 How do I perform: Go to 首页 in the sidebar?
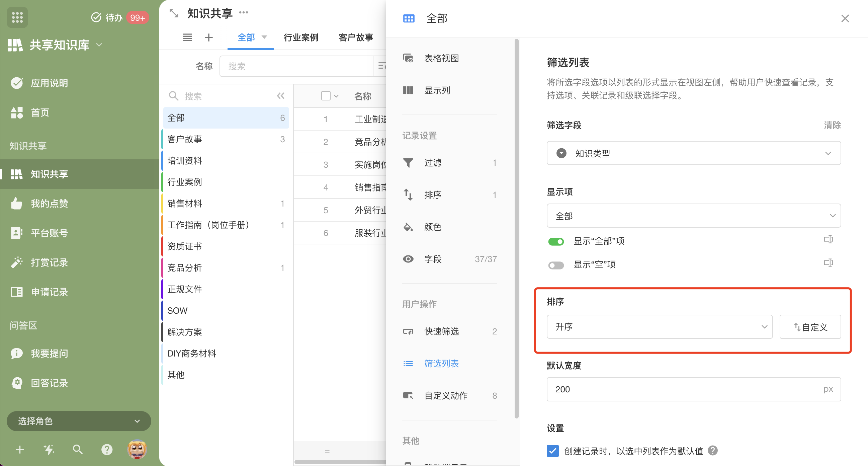pos(80,112)
